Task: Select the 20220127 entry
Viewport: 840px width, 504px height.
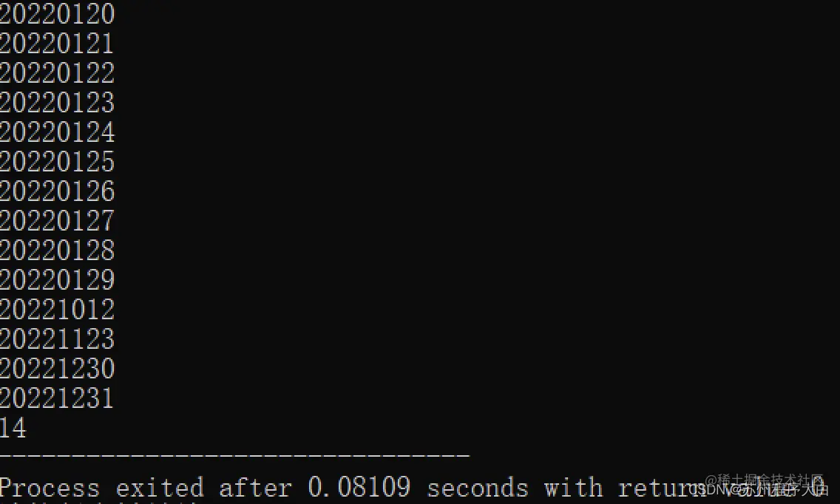Action: [57, 221]
